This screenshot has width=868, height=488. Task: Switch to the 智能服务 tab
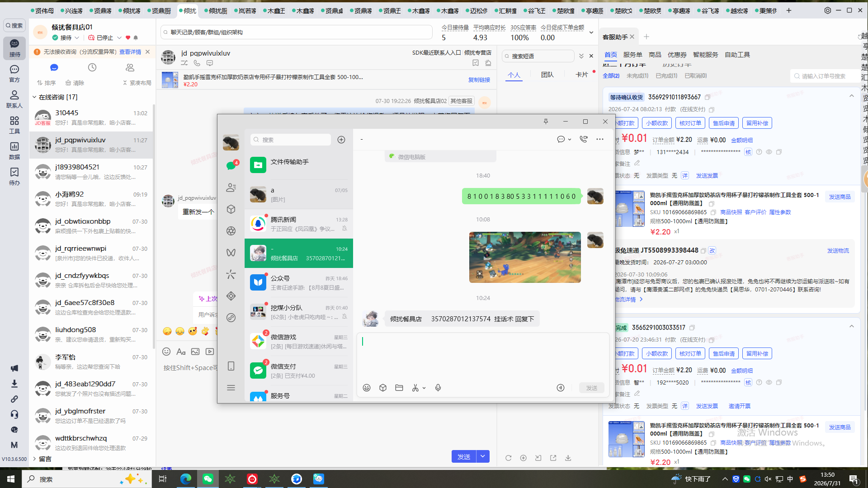(705, 55)
